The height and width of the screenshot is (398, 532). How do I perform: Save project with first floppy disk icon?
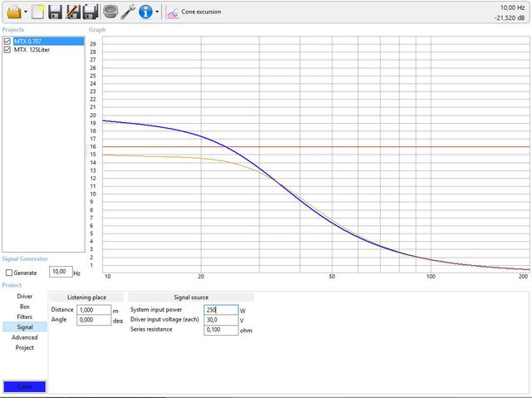pyautogui.click(x=56, y=12)
